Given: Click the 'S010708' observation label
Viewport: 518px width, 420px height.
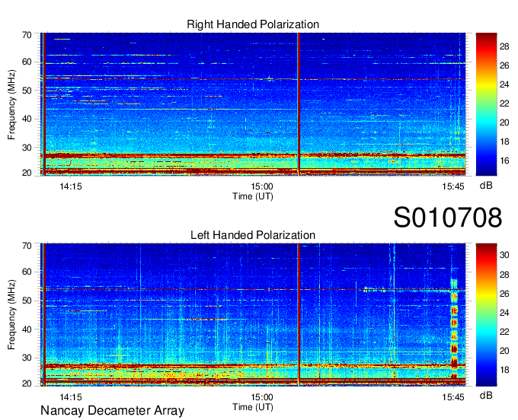Looking at the screenshot, I should [448, 218].
